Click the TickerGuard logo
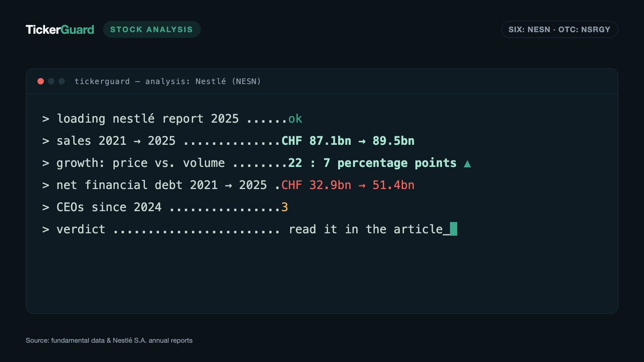The image size is (644, 362). (60, 30)
